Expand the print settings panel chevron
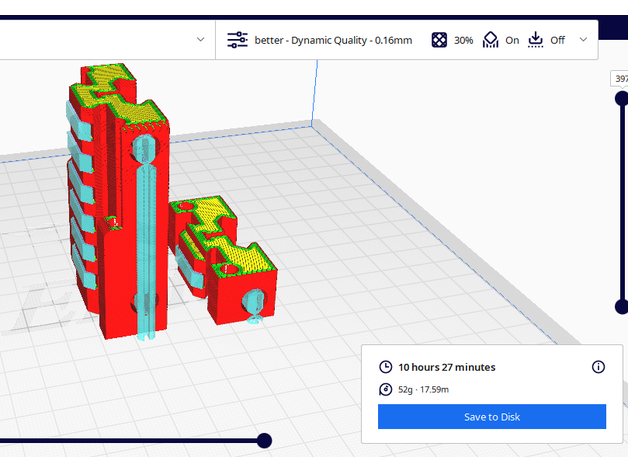The width and height of the screenshot is (628, 472). (x=583, y=40)
